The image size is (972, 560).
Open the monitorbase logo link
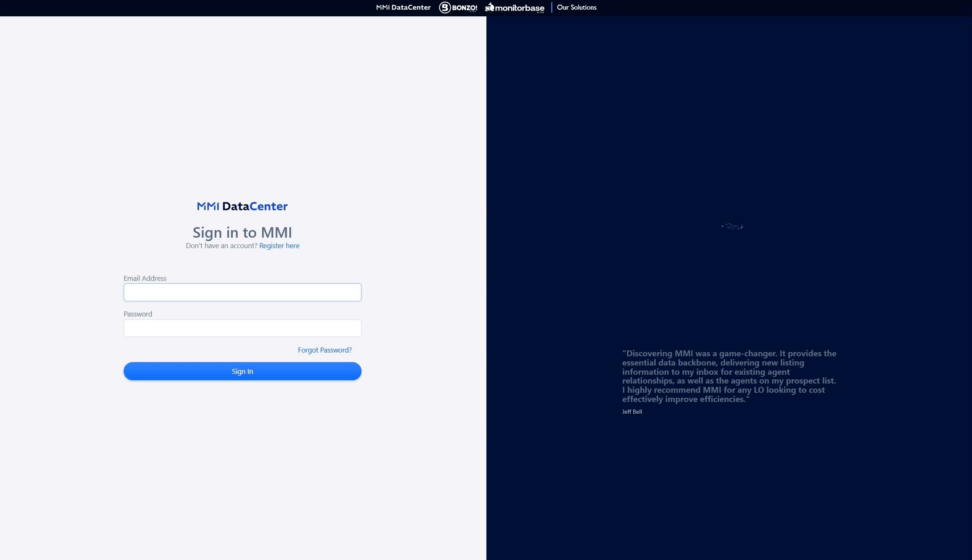[515, 8]
